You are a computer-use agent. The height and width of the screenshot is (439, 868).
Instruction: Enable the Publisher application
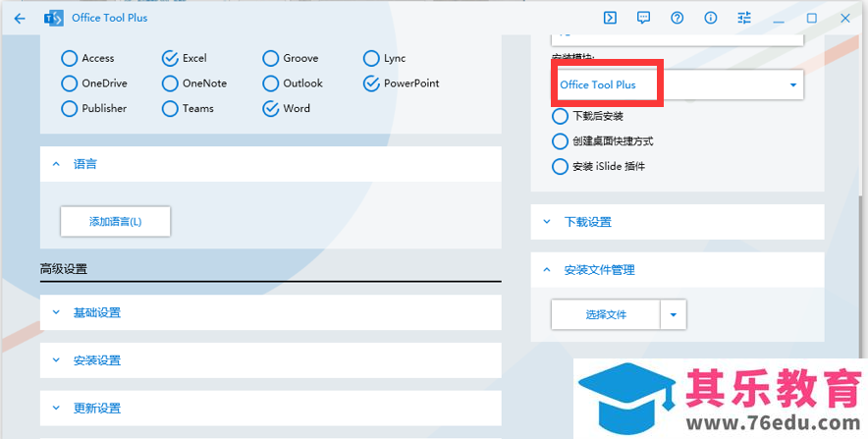click(69, 108)
